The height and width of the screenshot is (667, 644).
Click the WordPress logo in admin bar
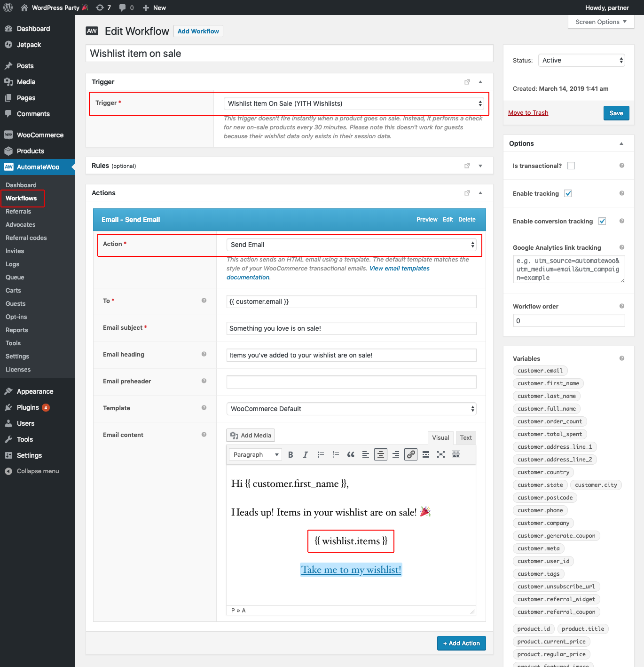pyautogui.click(x=8, y=8)
